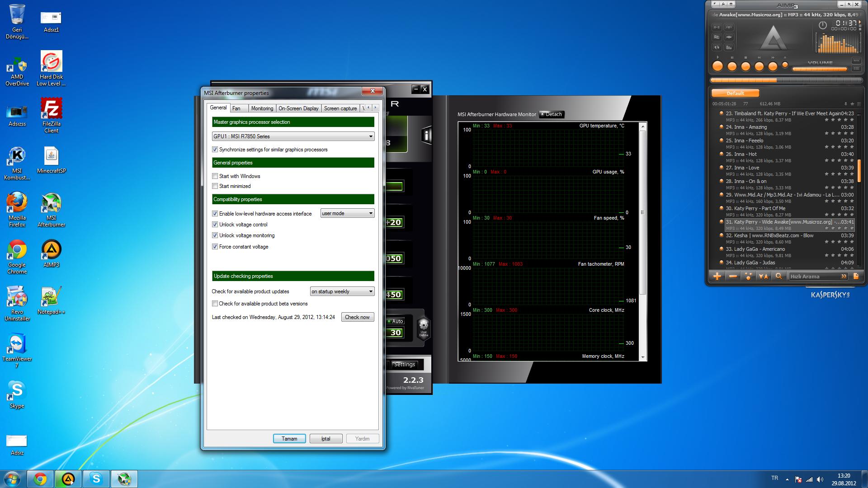Toggle AIMP playlist panel icon
This screenshot has height=488, width=868.
click(x=856, y=68)
